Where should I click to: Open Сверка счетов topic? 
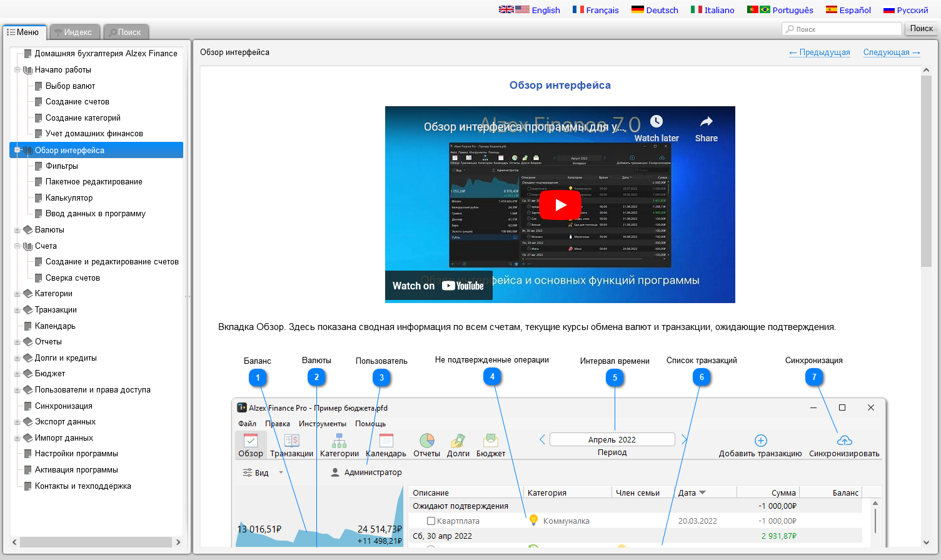(73, 277)
